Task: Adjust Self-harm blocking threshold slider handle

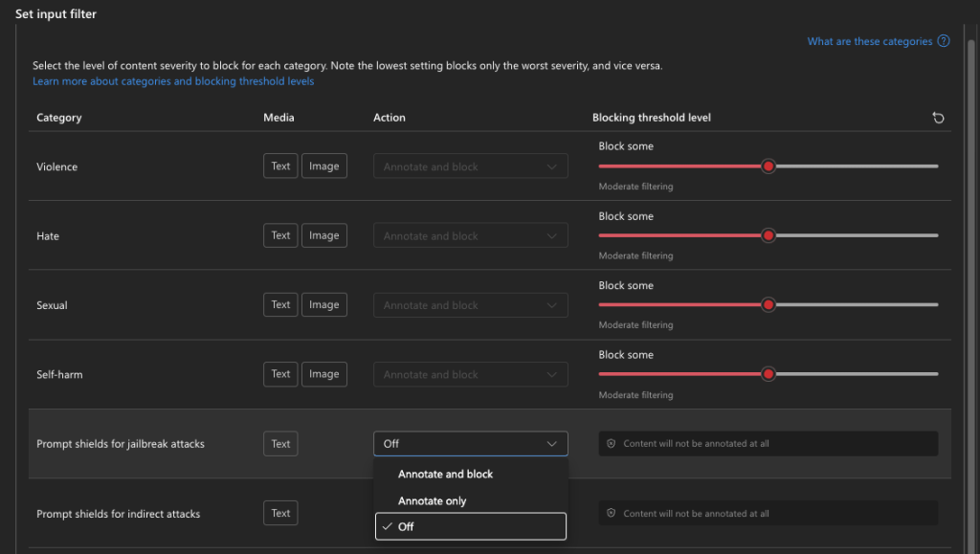Action: pyautogui.click(x=768, y=374)
